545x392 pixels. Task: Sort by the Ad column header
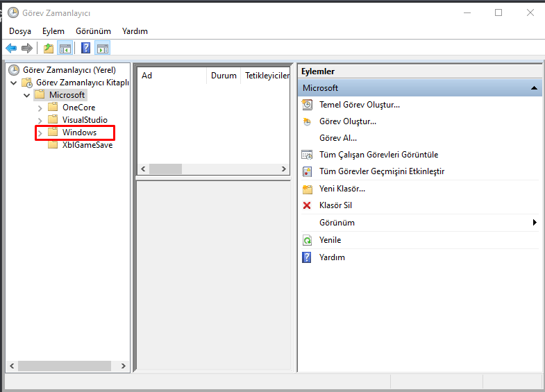[x=172, y=76]
